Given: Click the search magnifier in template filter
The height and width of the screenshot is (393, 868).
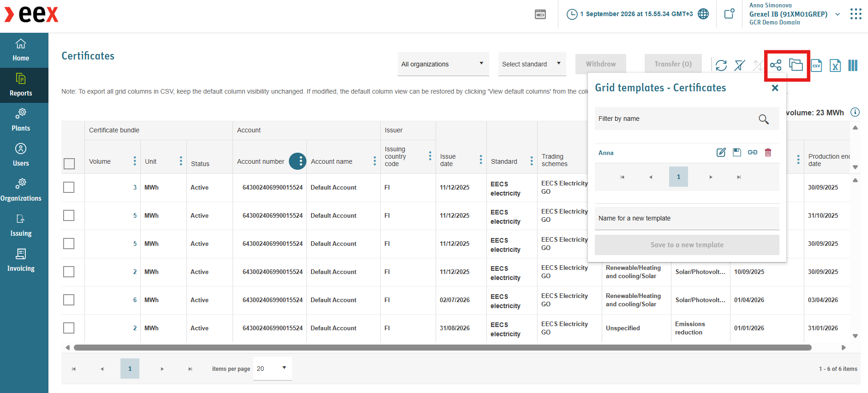Looking at the screenshot, I should tap(764, 119).
